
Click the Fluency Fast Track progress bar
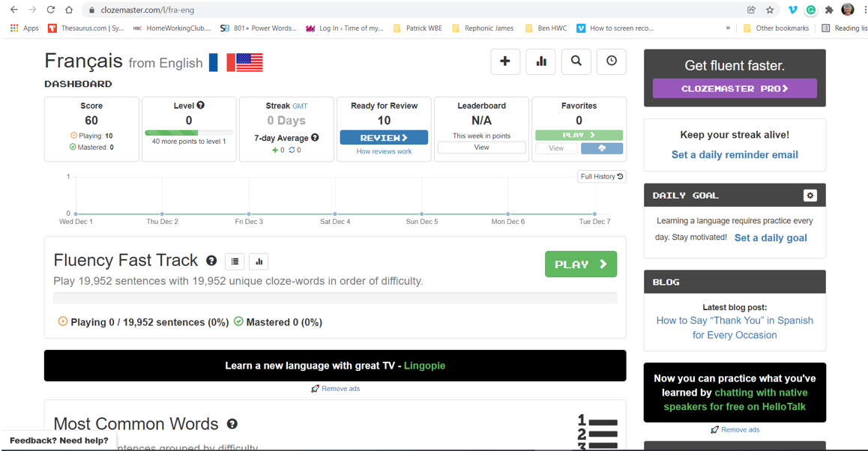(x=335, y=298)
